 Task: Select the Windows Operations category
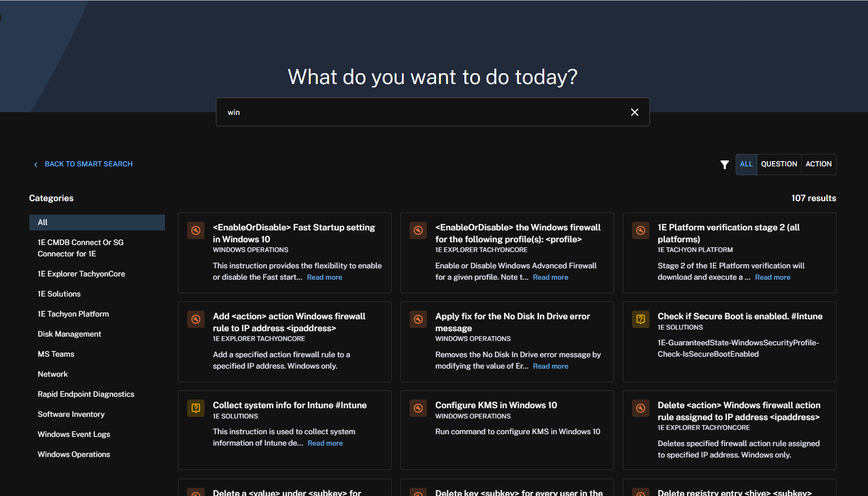pos(74,454)
